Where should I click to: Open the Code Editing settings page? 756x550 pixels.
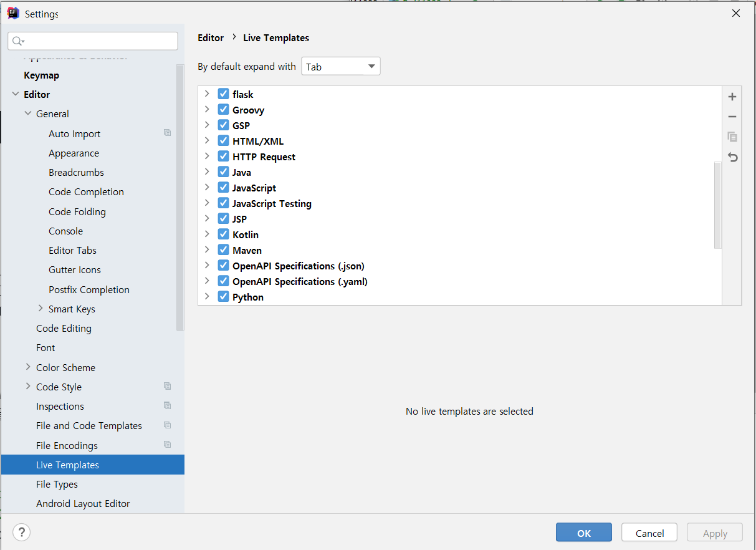tap(64, 328)
